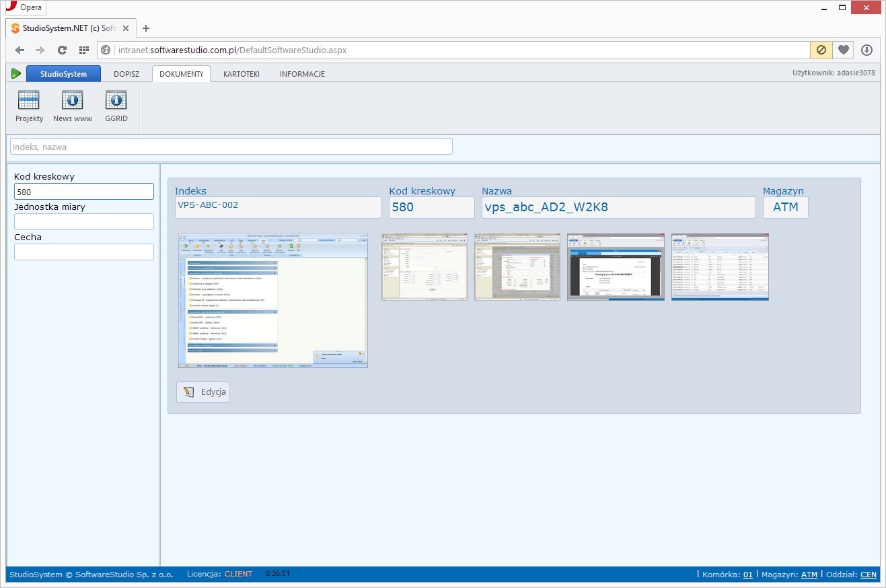The width and height of the screenshot is (886, 588).
Task: Click the Kod kreskowy filter input
Action: [84, 192]
